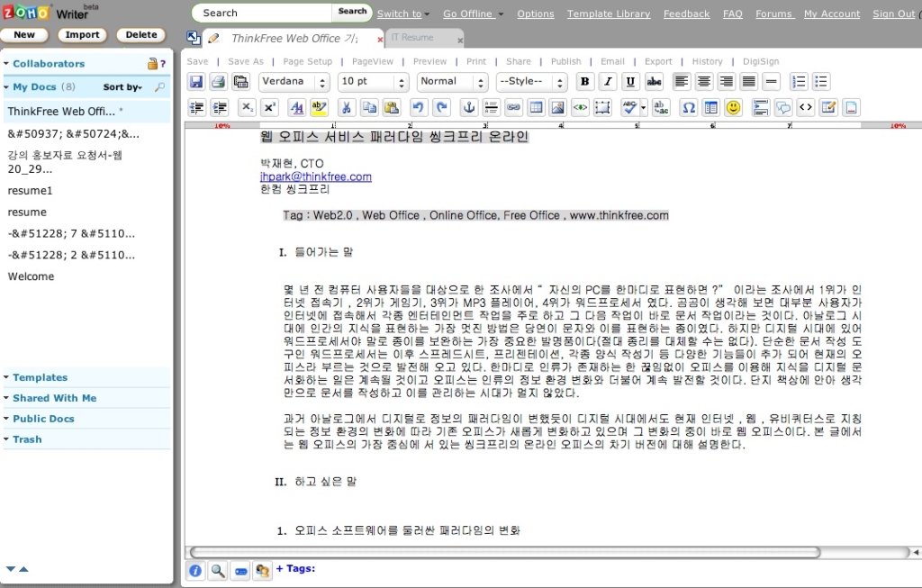
Task: Click the Delete button
Action: (x=141, y=35)
